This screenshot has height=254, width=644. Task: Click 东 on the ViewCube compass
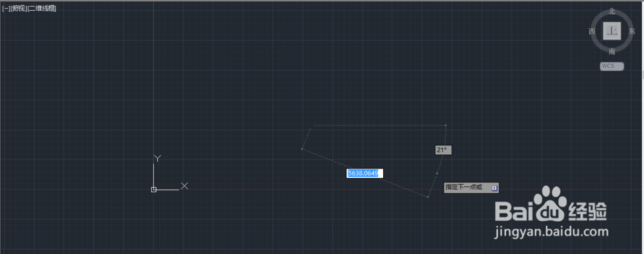click(x=632, y=31)
